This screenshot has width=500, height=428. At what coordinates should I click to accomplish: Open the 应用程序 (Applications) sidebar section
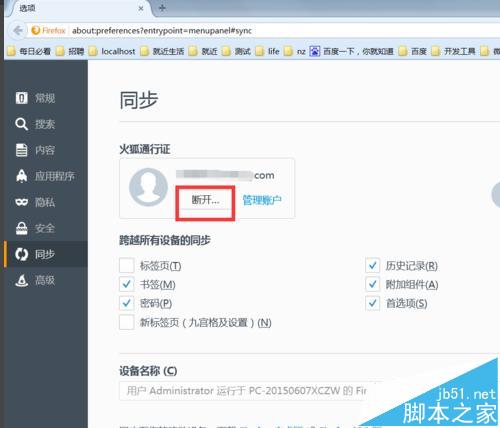click(46, 176)
